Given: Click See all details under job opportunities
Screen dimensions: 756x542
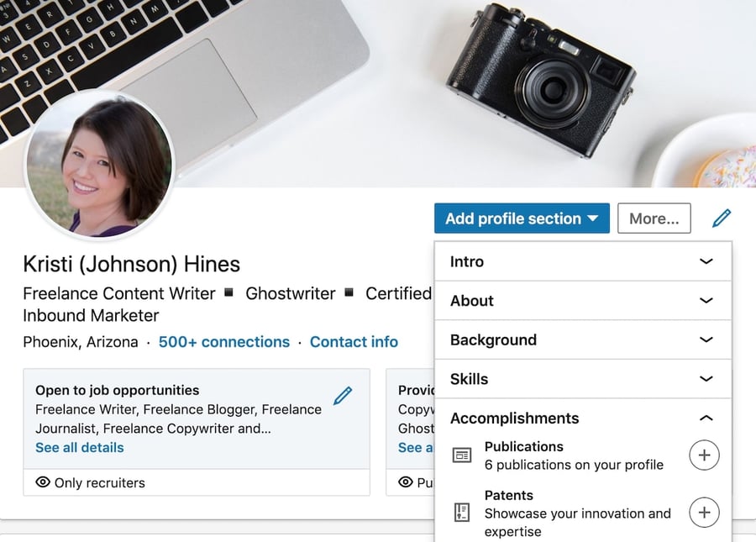Looking at the screenshot, I should (79, 448).
